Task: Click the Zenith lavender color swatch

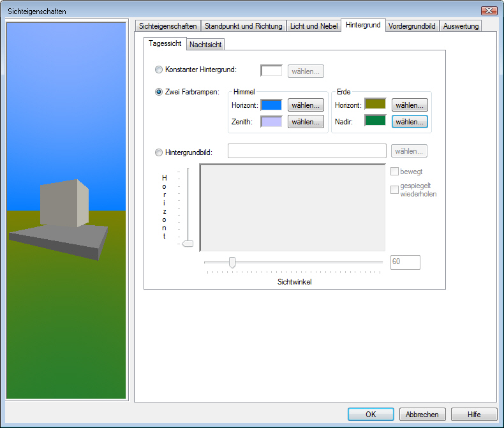Action: 271,121
